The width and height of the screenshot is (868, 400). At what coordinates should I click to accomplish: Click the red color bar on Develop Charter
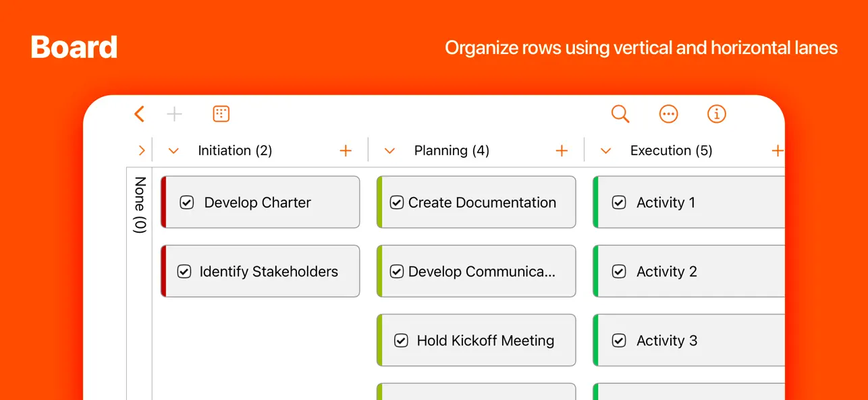(163, 202)
